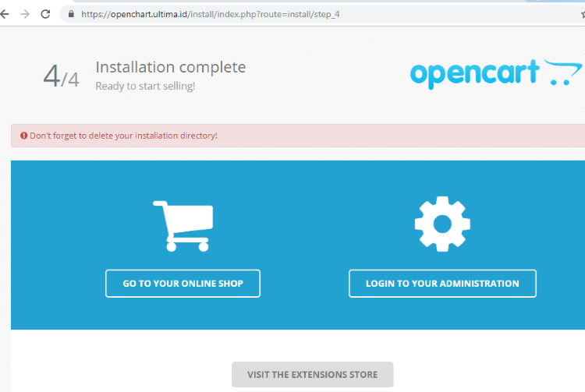Click the OpenCart logo

click(x=496, y=74)
